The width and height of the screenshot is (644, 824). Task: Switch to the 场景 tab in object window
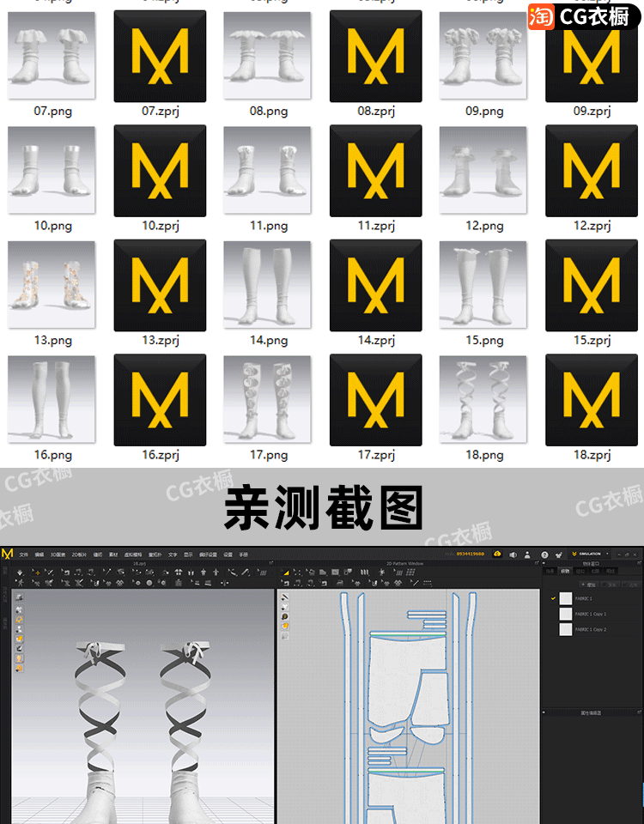pyautogui.click(x=550, y=572)
